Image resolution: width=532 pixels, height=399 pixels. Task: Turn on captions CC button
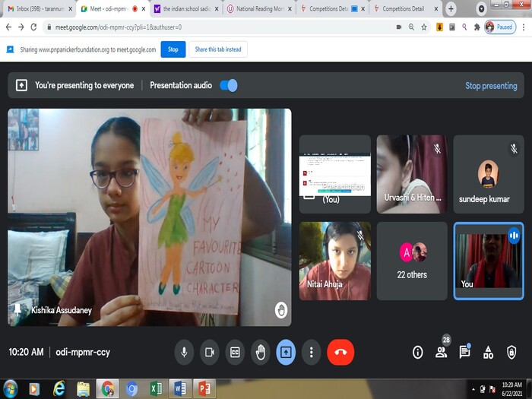235,352
